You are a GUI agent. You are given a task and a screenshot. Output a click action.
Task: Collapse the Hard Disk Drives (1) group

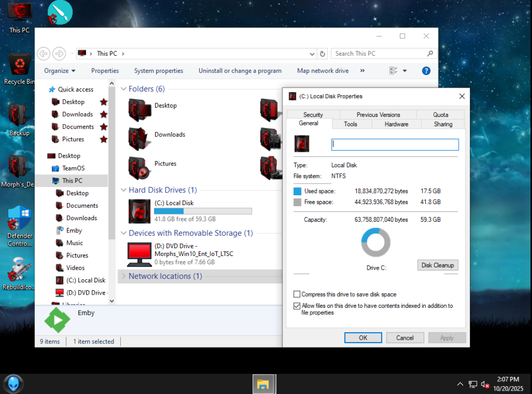tap(123, 190)
